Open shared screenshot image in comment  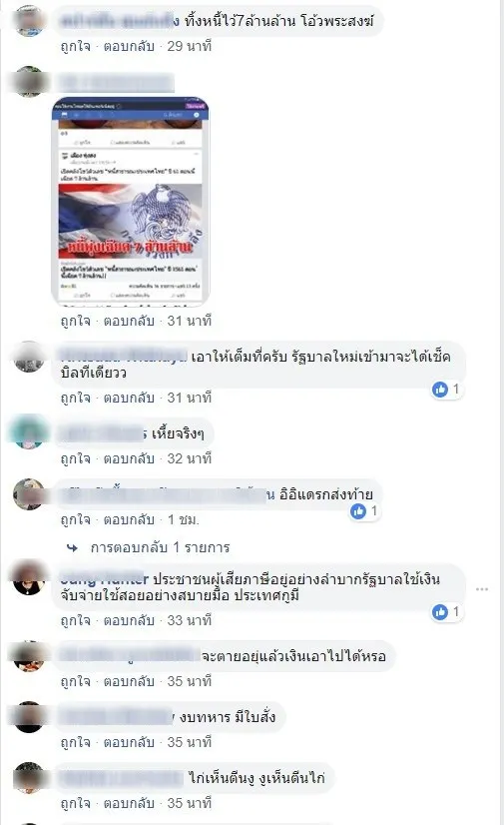[x=130, y=201]
